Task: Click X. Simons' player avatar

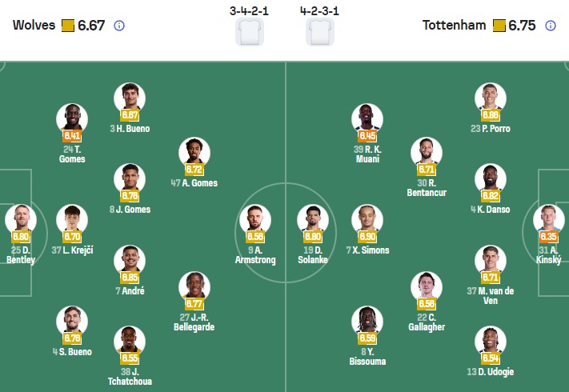Action: 368,219
